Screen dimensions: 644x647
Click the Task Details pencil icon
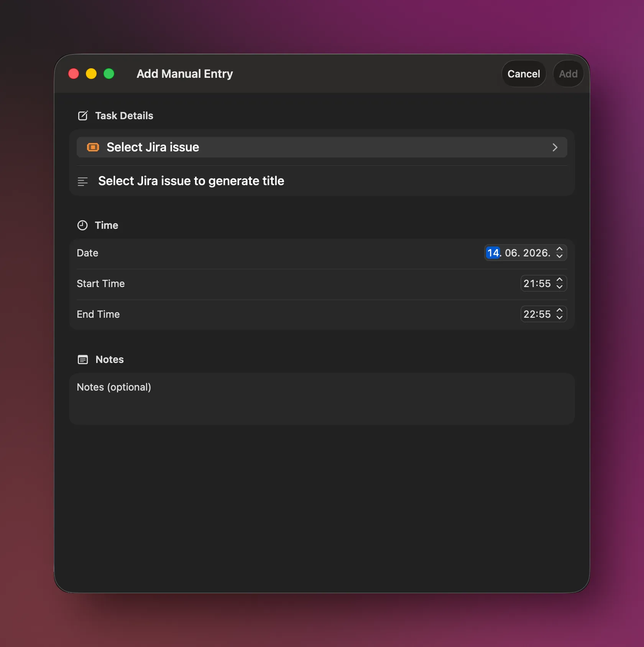tap(83, 115)
